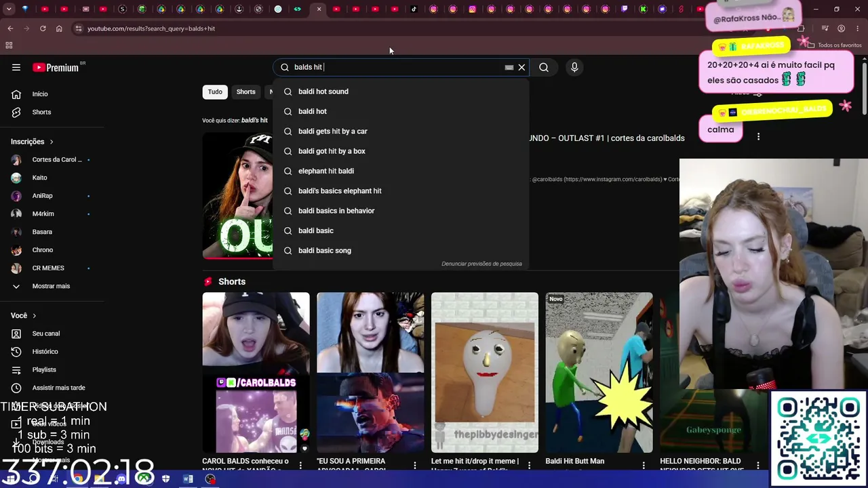Go back with the browser back arrow
The height and width of the screenshot is (488, 868).
[x=10, y=28]
